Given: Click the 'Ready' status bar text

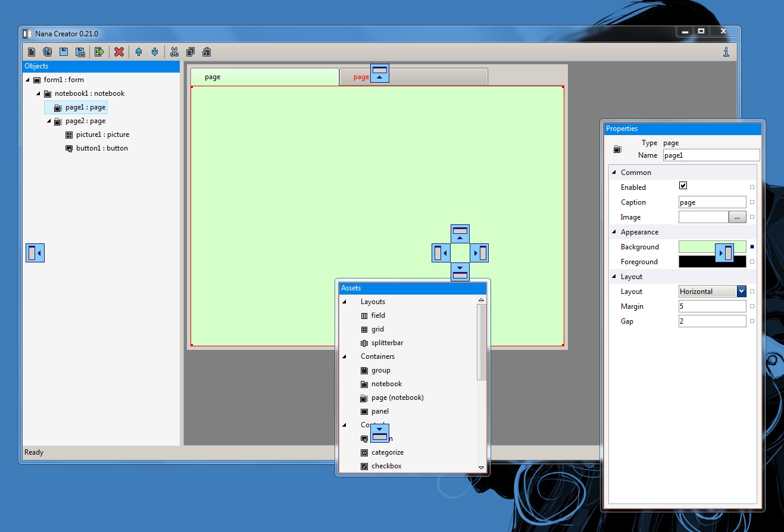Looking at the screenshot, I should (34, 452).
